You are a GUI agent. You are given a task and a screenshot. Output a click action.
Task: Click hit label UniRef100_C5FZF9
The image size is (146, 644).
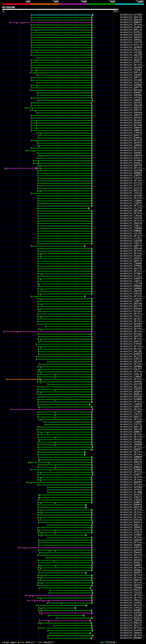click(131, 389)
